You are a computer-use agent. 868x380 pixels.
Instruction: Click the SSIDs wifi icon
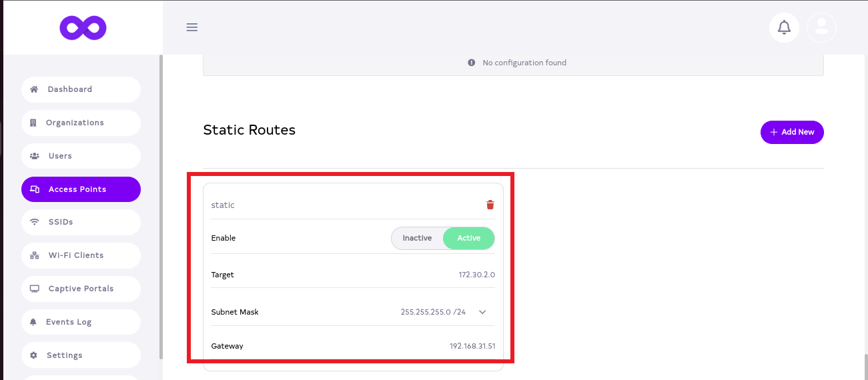(35, 222)
